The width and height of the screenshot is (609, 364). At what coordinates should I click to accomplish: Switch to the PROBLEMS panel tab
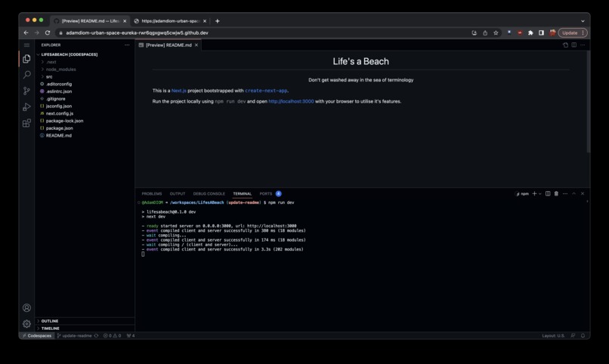[x=152, y=193]
